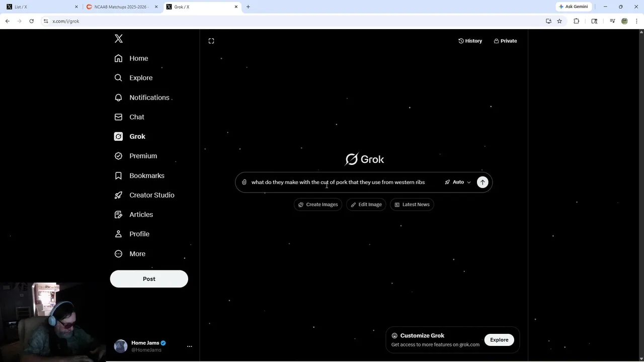Viewport: 644px width, 362px height.
Task: Click the Customize Grok smiley icon
Action: point(394,336)
